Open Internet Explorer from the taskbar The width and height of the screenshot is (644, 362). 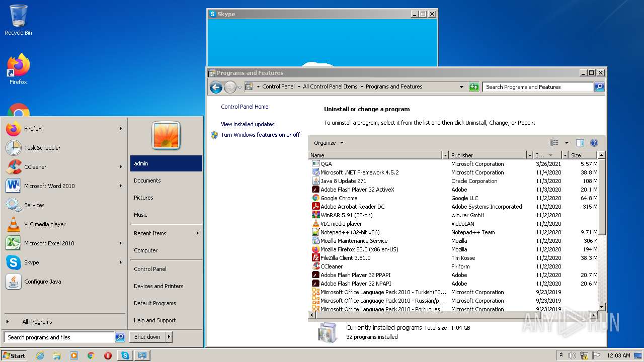(x=40, y=355)
